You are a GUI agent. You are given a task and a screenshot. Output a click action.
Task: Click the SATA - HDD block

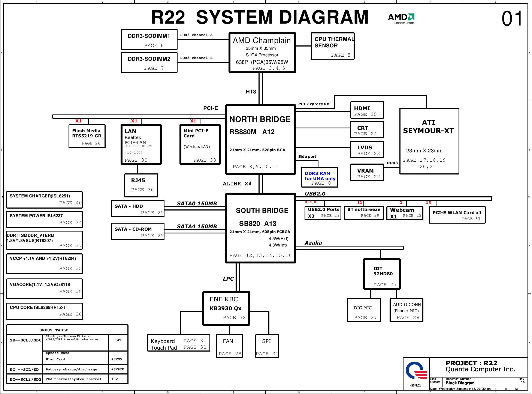(x=138, y=209)
